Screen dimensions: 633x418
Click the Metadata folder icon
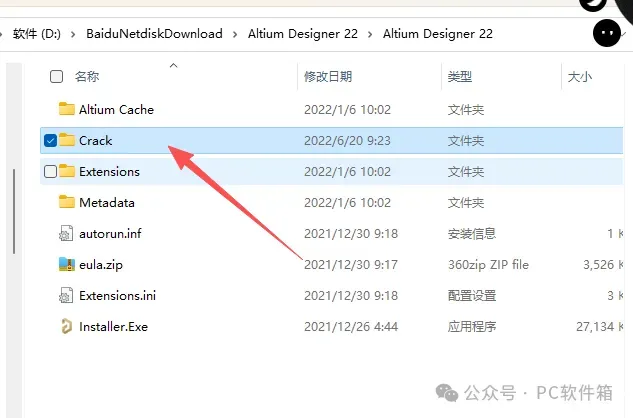pos(66,202)
